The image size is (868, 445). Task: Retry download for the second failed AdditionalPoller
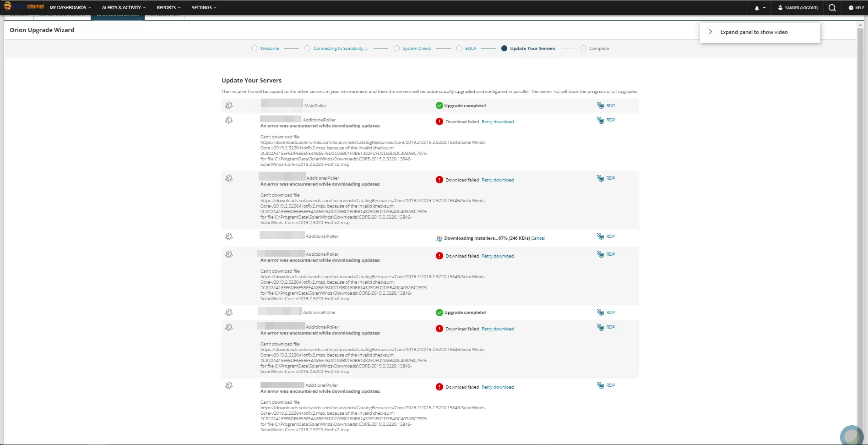click(498, 180)
